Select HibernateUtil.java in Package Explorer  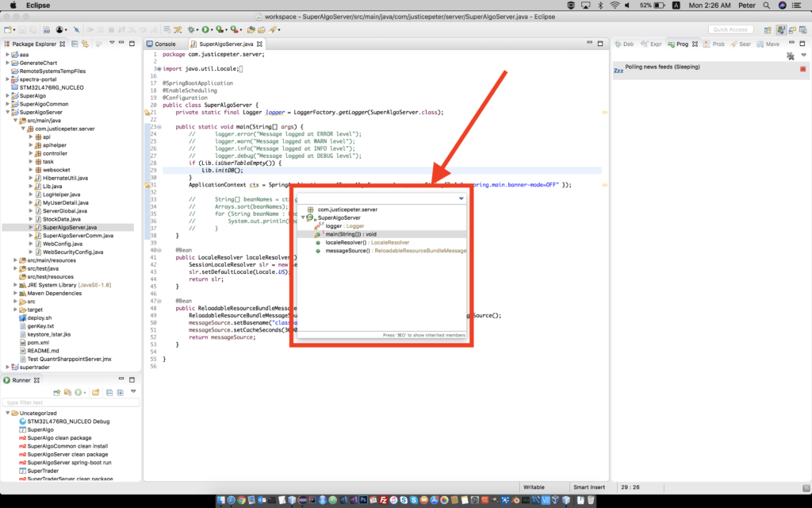pyautogui.click(x=65, y=178)
